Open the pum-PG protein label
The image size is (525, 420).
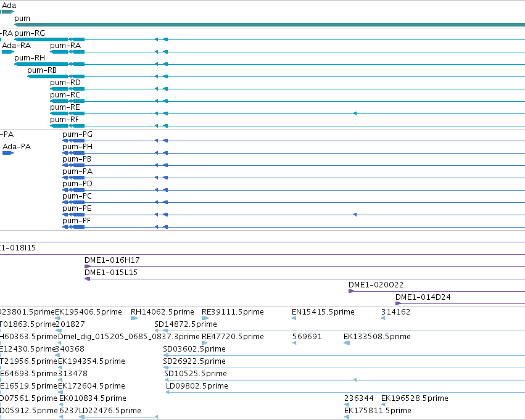point(77,134)
